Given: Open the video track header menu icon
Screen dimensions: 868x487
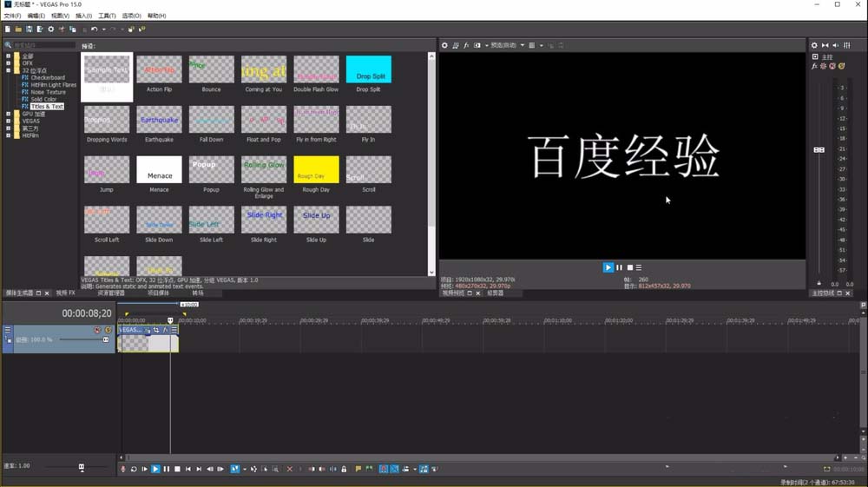Looking at the screenshot, I should pyautogui.click(x=8, y=330).
